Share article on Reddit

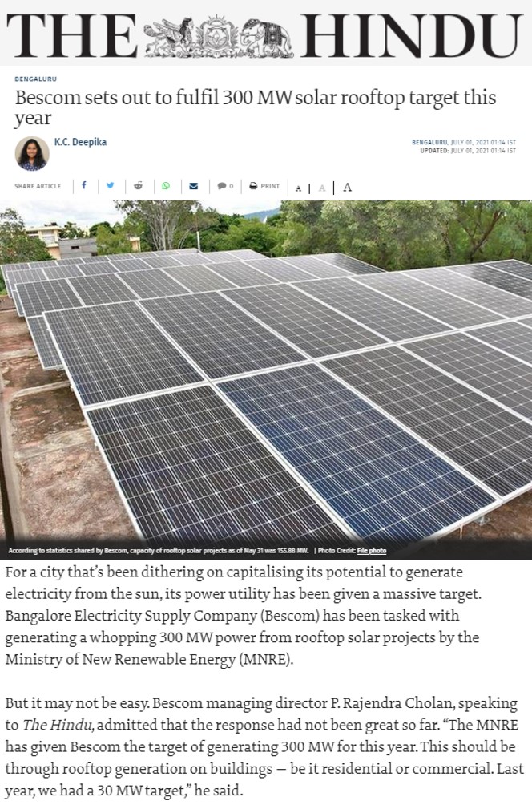pos(138,186)
